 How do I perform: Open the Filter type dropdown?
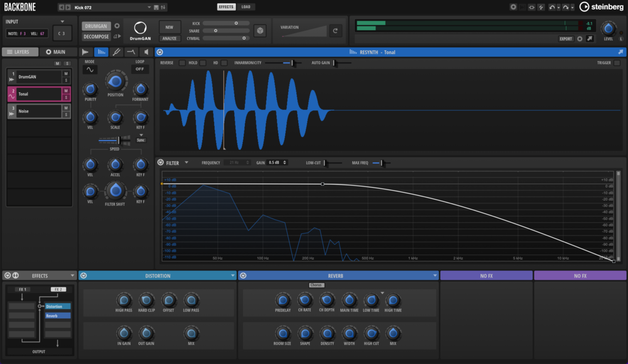pyautogui.click(x=187, y=163)
